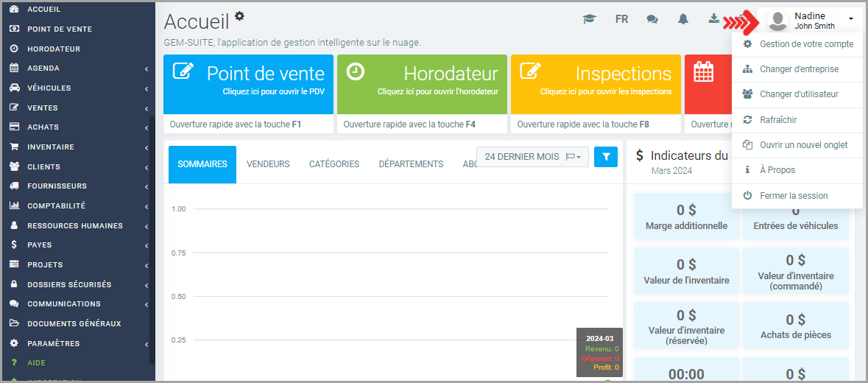This screenshot has height=383, width=868.
Task: Click the calendar icon on red tile
Action: tap(703, 71)
